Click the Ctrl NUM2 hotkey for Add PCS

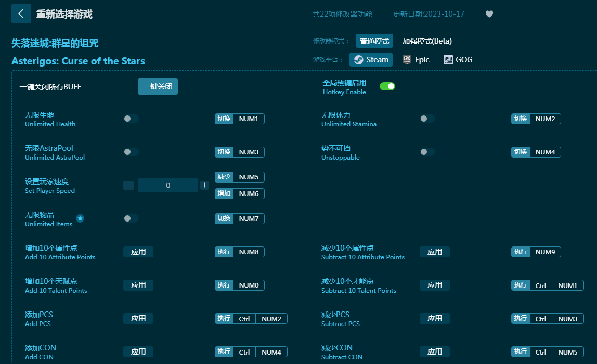[x=251, y=319]
